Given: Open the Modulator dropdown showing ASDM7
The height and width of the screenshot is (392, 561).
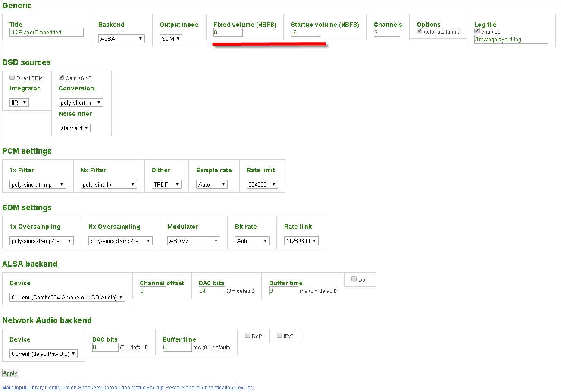Looking at the screenshot, I should pyautogui.click(x=194, y=241).
